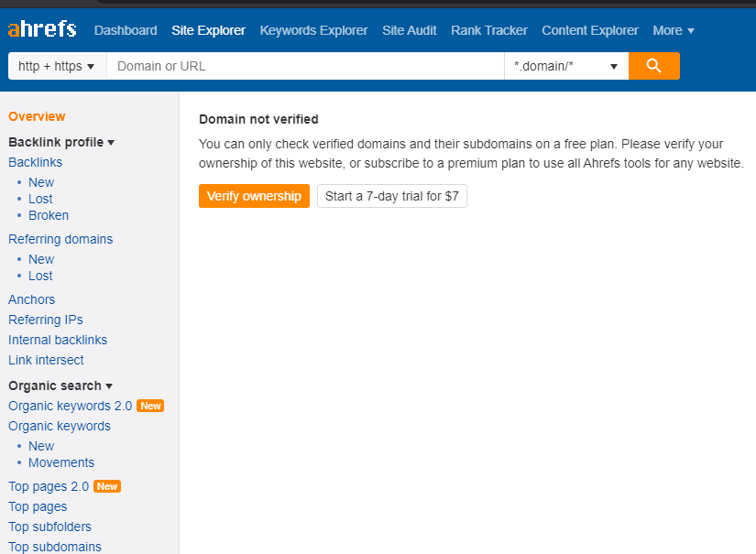The image size is (756, 554).
Task: Open Top subdomains report
Action: 55,548
